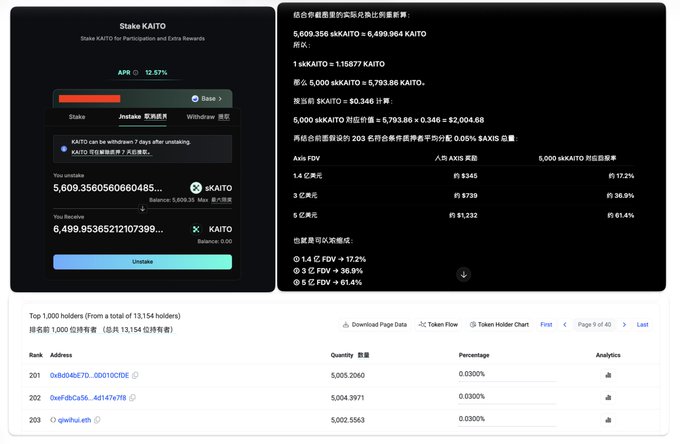The width and height of the screenshot is (680, 444).
Task: Open address 0xeFdbCa56...4d147e7f8
Action: [x=88, y=398]
